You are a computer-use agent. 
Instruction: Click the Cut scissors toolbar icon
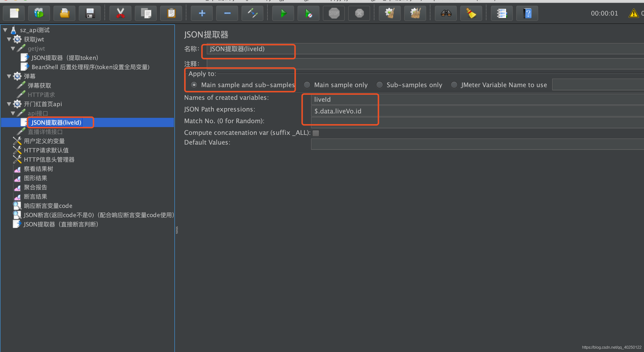click(120, 13)
